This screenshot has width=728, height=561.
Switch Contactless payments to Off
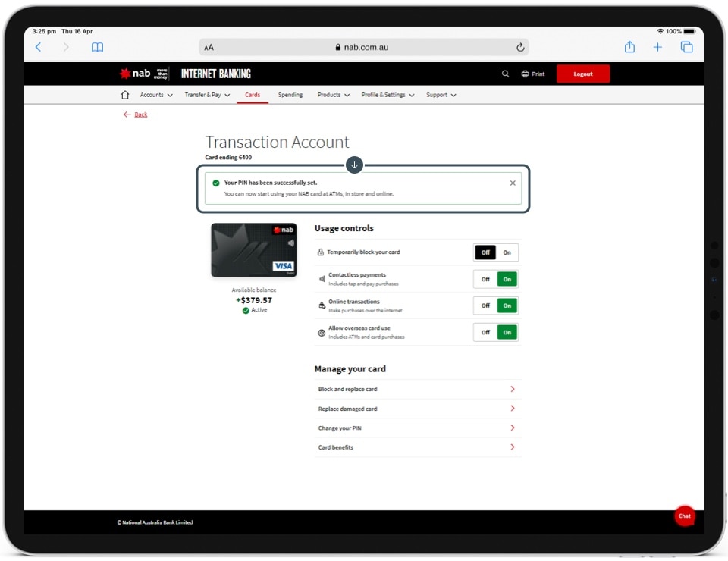[x=485, y=279]
